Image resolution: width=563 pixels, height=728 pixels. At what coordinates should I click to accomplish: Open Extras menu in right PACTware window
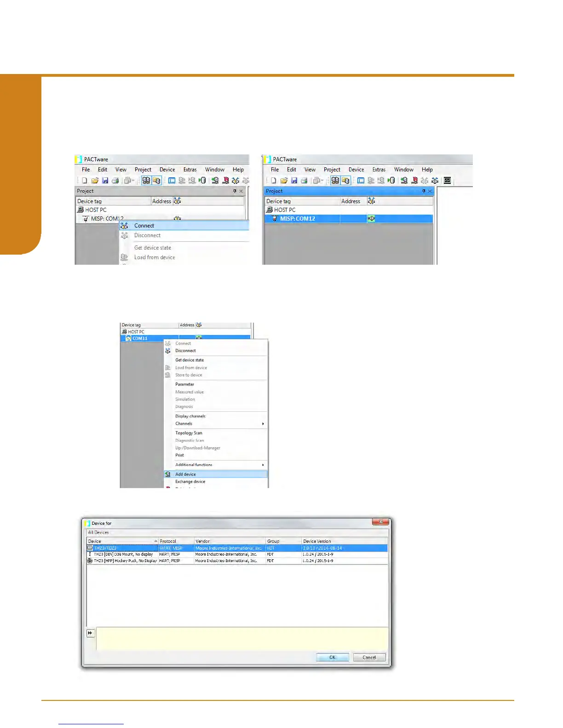(x=379, y=170)
